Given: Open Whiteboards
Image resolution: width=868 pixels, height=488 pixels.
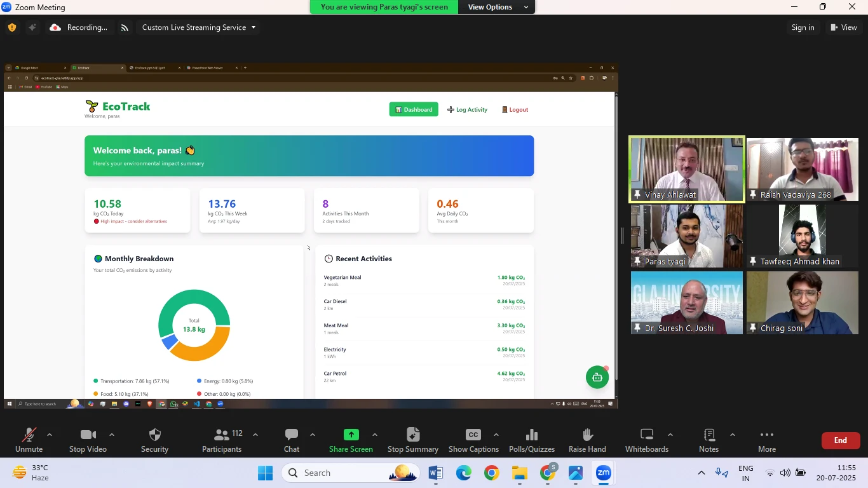Looking at the screenshot, I should [646, 435].
